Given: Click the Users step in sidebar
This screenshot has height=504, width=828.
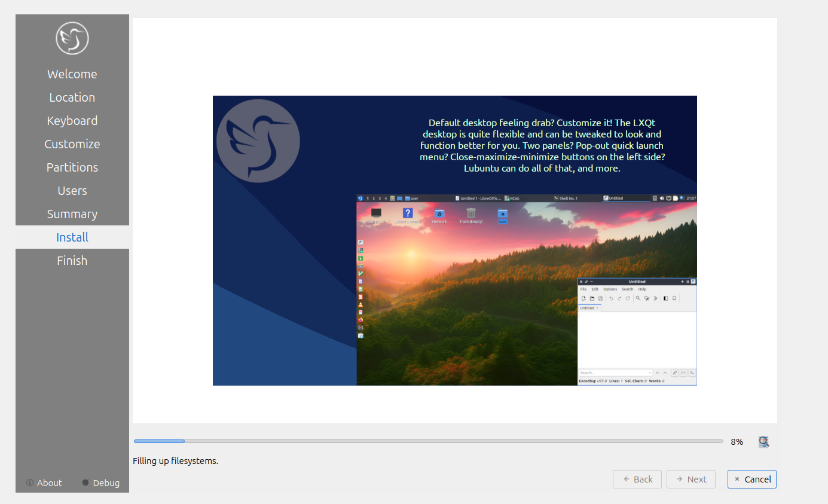Looking at the screenshot, I should [72, 191].
